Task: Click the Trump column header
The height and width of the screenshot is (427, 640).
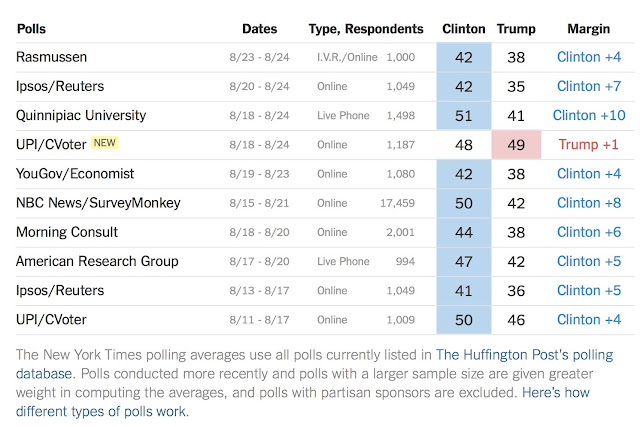Action: (x=517, y=29)
